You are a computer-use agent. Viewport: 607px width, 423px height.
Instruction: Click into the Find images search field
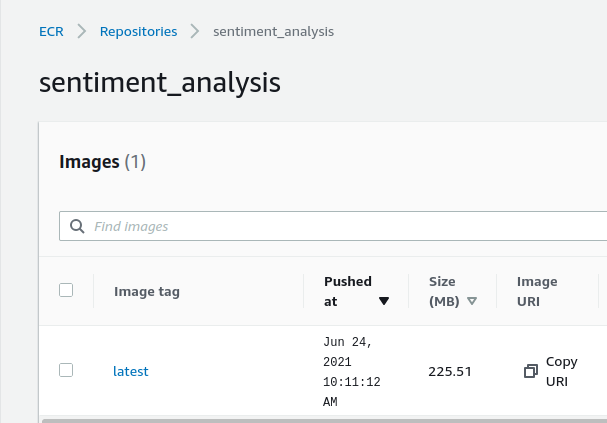333,226
